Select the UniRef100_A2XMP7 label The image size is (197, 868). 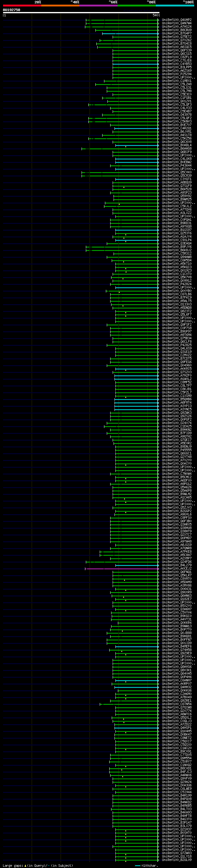177,558
